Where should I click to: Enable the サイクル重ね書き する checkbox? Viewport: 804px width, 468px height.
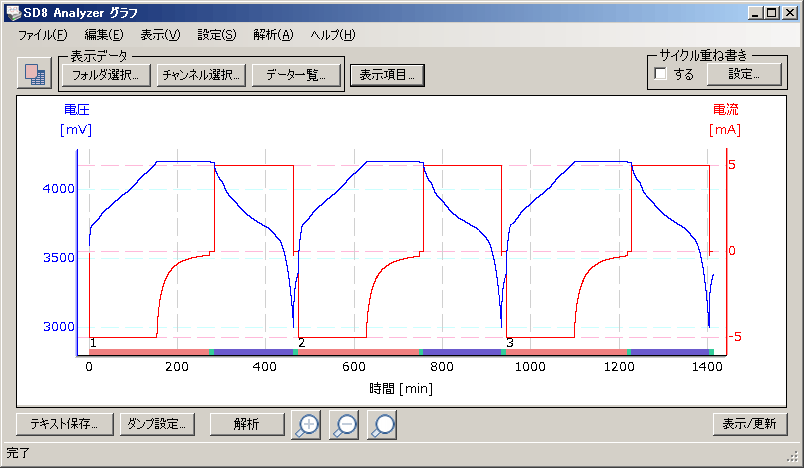tap(660, 74)
